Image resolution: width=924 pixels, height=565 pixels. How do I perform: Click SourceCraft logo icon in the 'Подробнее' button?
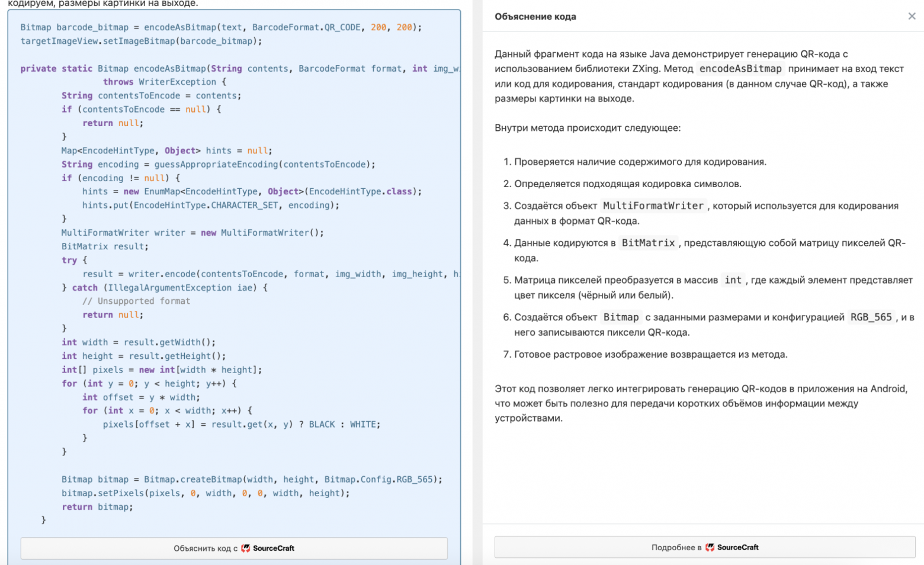coord(710,547)
